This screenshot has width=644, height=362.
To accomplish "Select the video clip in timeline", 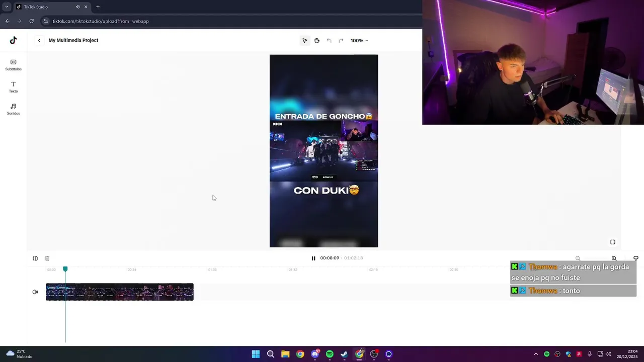I will (119, 292).
